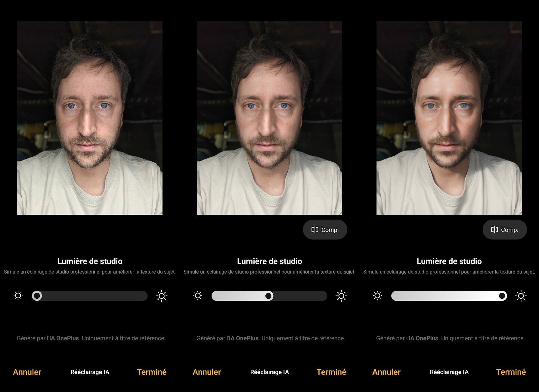Tap the brightest relit portrait in the right screen
Screen dimensions: 539x392
click(x=449, y=118)
